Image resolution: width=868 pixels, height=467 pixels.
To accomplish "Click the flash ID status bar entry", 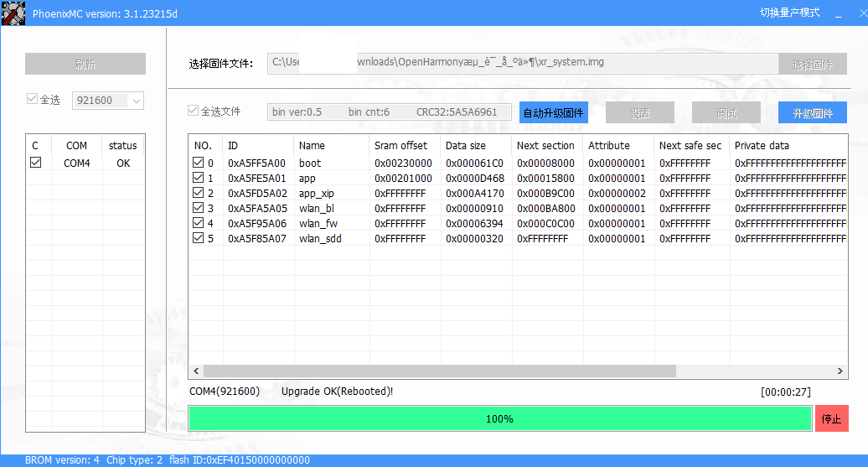I will [240, 459].
